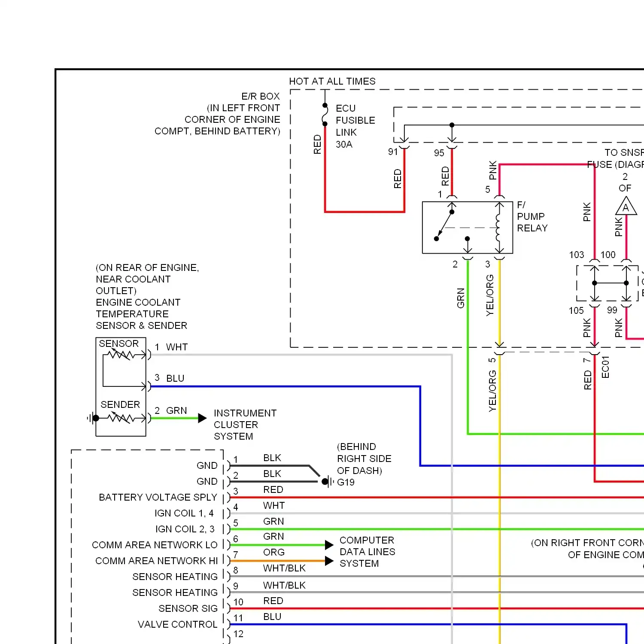Image resolution: width=644 pixels, height=644 pixels.
Task: Click the green wire arrowhead to Computer Data Lines
Action: point(329,545)
